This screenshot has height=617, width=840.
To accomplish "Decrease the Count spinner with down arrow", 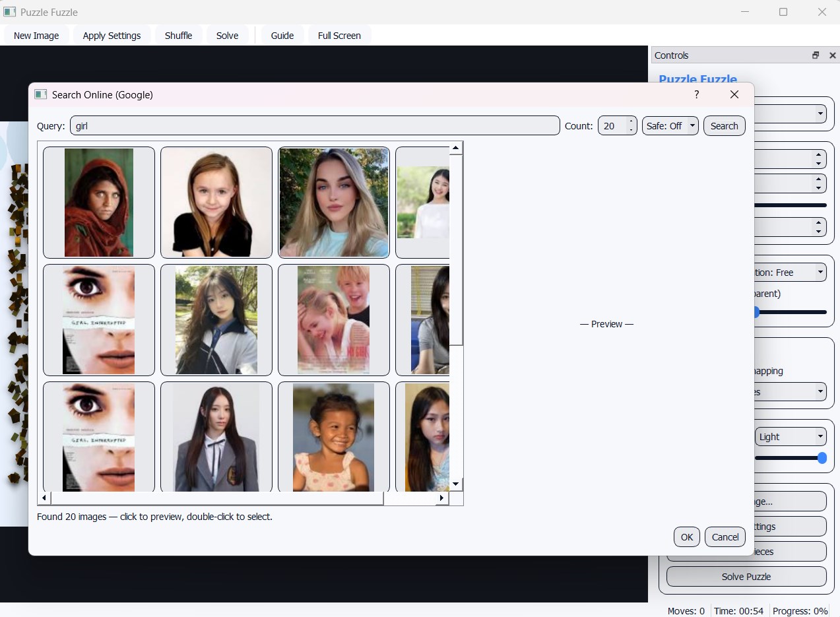I will tap(631, 130).
